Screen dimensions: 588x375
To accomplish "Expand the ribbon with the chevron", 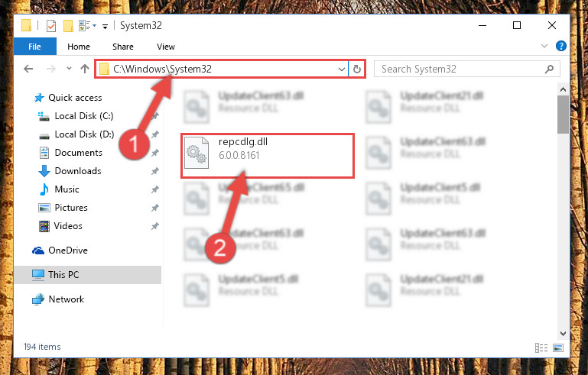I will (x=544, y=46).
